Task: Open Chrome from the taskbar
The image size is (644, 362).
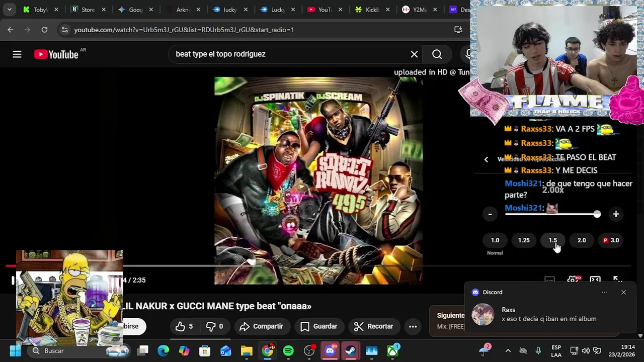Action: [268, 351]
